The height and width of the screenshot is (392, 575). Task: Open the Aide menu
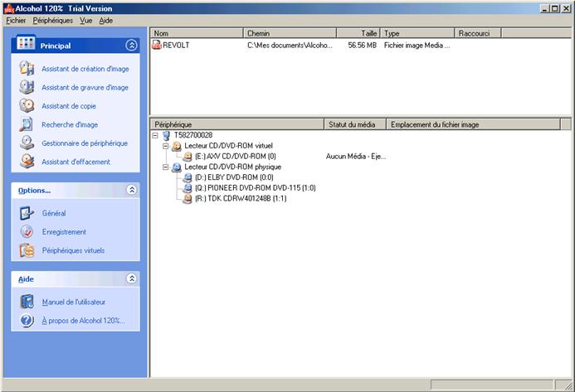point(105,21)
